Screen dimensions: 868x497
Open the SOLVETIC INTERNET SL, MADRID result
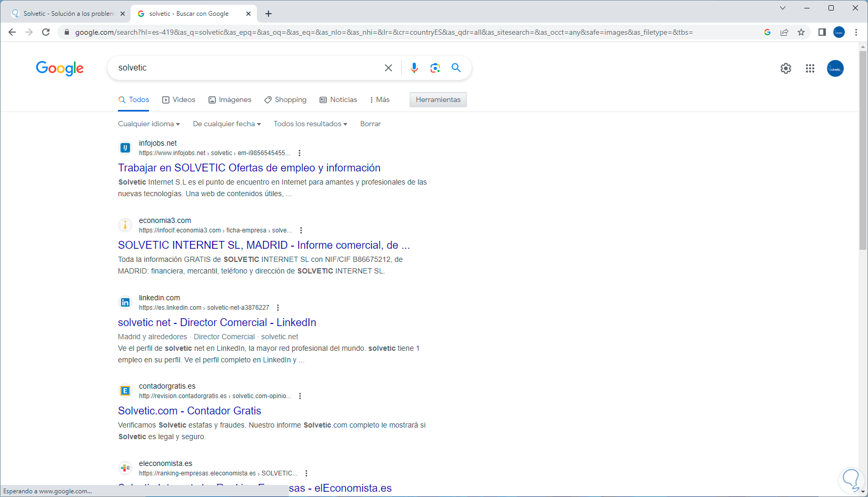264,245
